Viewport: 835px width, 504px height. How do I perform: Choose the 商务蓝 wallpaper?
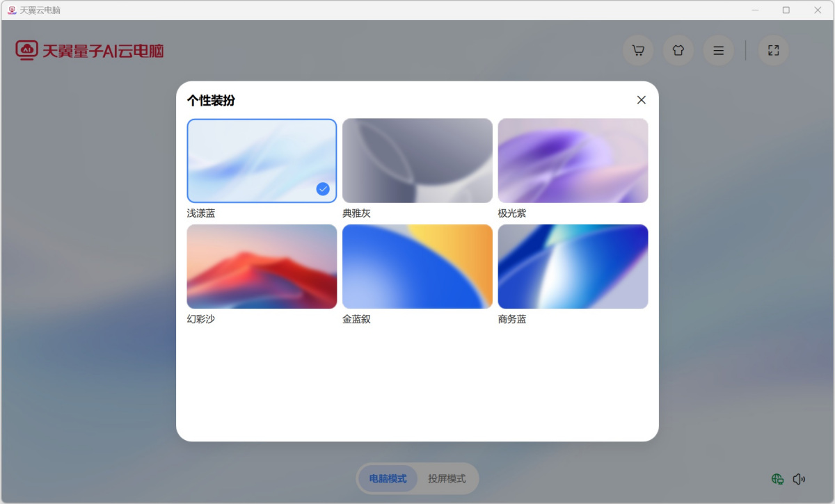pyautogui.click(x=573, y=266)
